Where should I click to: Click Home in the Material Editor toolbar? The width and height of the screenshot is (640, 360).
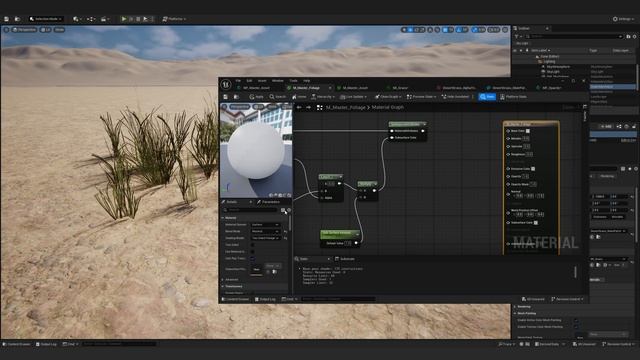[x=299, y=97]
